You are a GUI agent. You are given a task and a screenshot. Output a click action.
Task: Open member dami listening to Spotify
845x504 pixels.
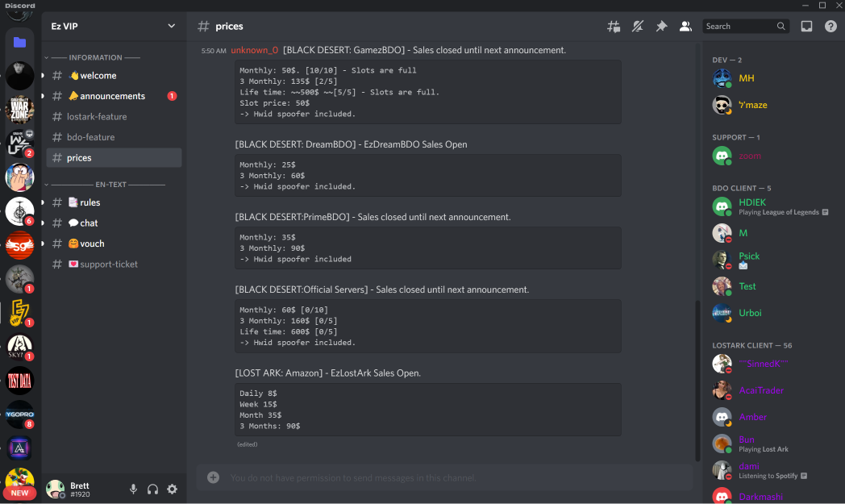tap(772, 470)
